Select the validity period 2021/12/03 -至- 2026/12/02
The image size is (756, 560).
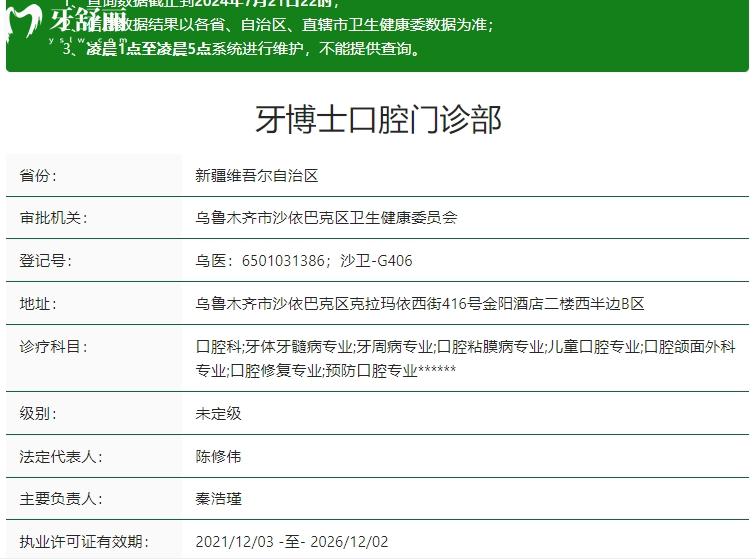[x=292, y=542]
